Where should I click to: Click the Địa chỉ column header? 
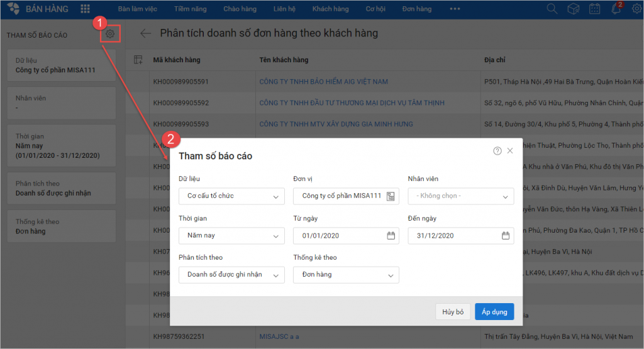pos(494,60)
